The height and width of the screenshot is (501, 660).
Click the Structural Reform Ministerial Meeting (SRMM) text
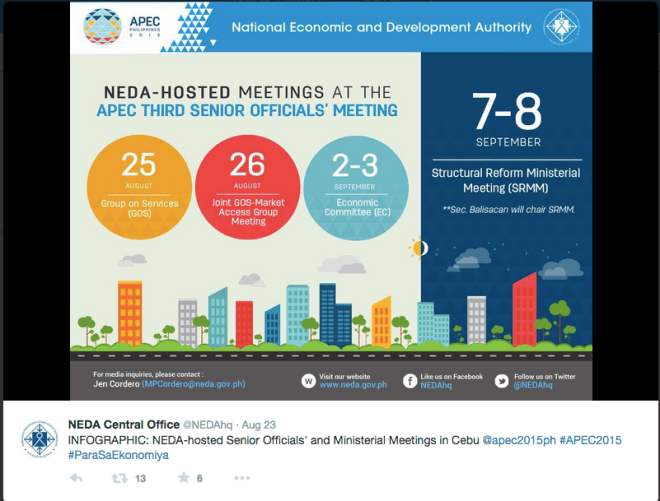[506, 180]
